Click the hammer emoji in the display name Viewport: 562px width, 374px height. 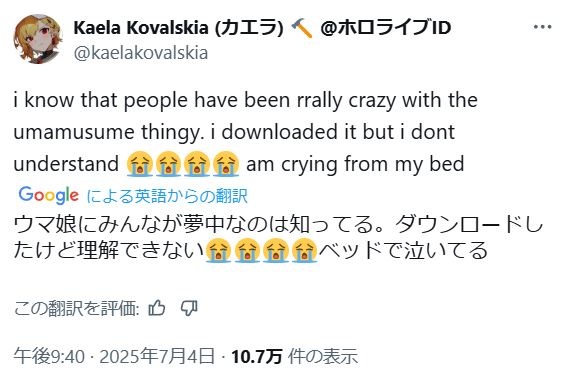click(x=302, y=28)
